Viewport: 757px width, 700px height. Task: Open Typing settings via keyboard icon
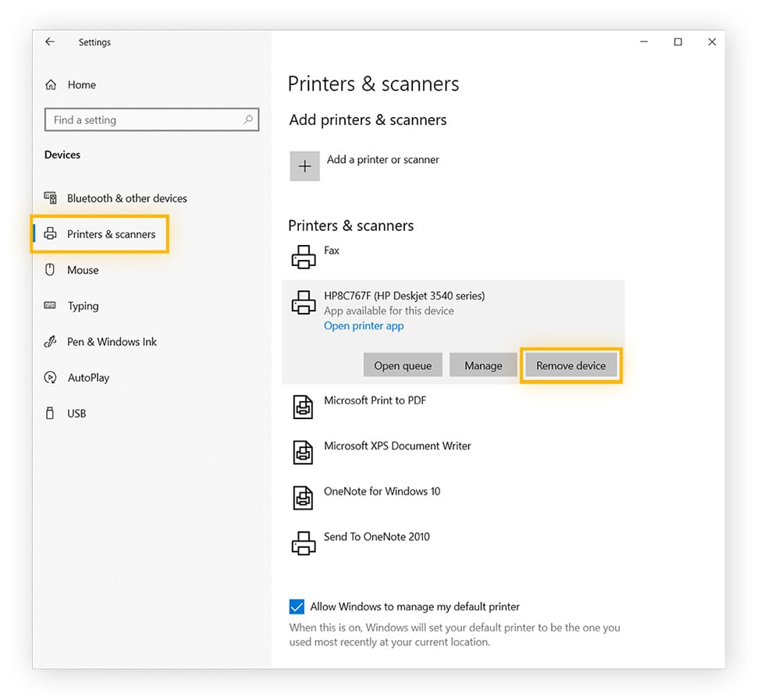(50, 306)
